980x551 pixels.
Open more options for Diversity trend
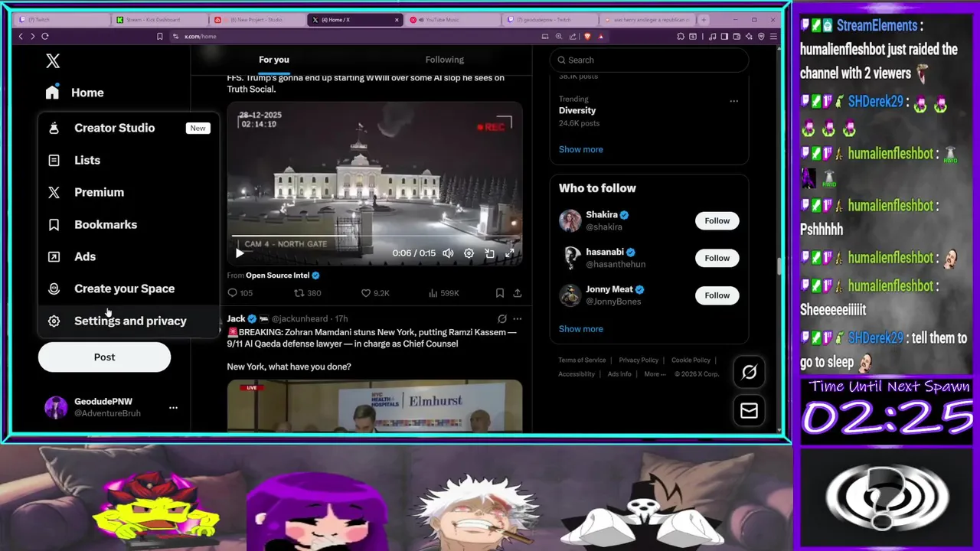pyautogui.click(x=733, y=101)
